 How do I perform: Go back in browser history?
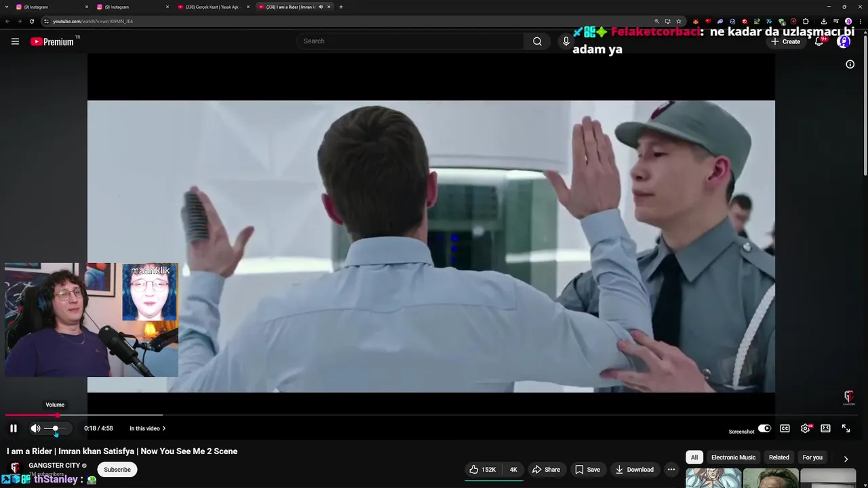tap(7, 21)
